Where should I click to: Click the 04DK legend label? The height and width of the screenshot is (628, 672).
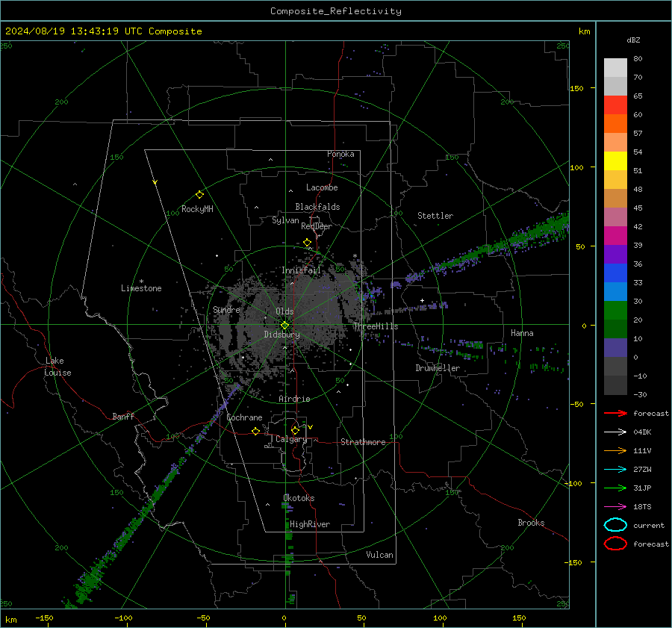point(642,432)
